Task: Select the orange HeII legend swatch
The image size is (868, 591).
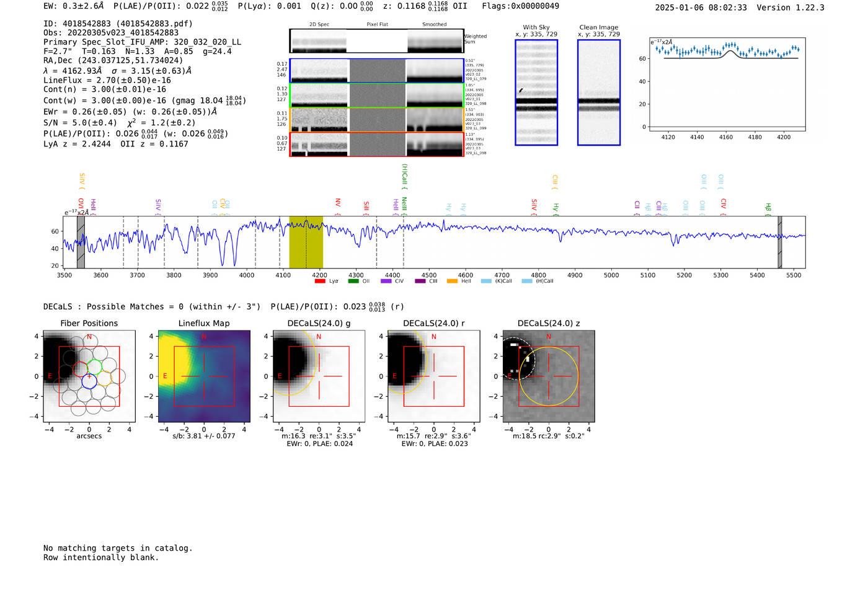Action: [x=452, y=281]
